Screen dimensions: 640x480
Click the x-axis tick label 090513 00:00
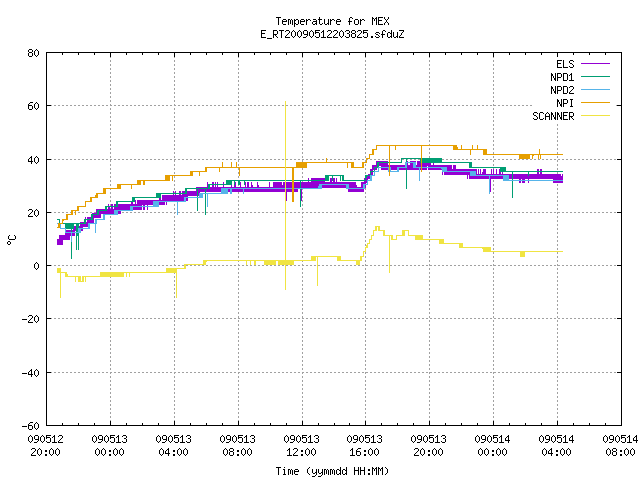109,446
